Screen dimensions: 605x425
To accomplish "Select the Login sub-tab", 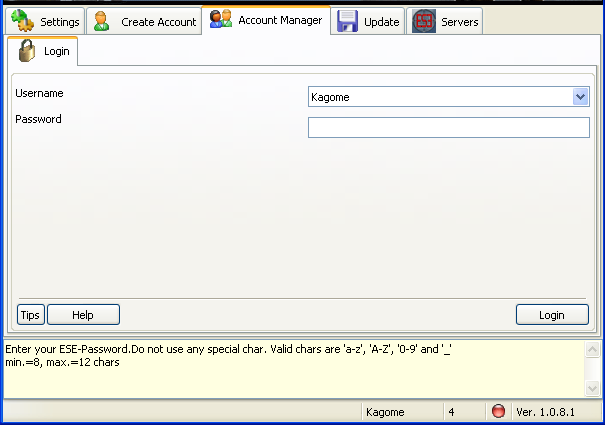I will point(42,51).
